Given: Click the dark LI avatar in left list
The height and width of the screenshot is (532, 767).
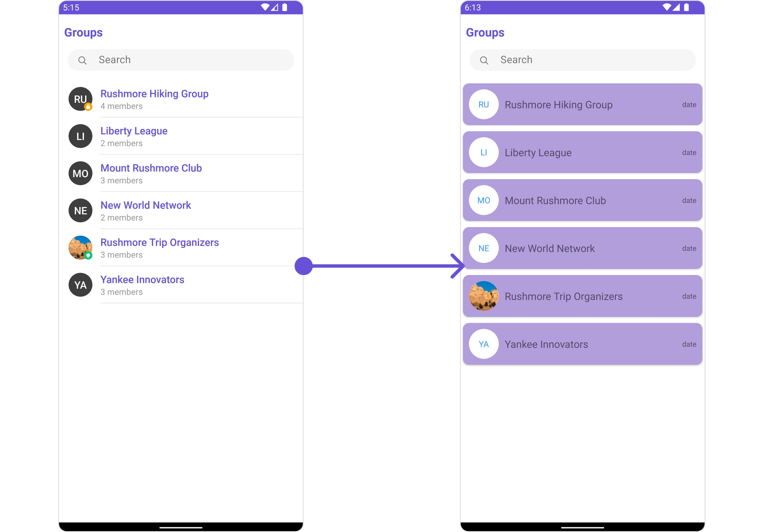Looking at the screenshot, I should 80,136.
